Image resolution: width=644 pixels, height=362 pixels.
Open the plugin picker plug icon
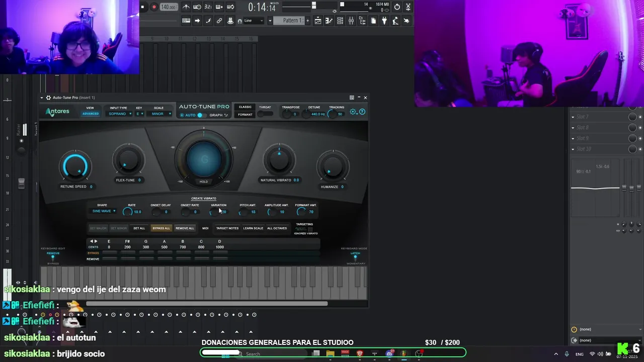point(384,21)
